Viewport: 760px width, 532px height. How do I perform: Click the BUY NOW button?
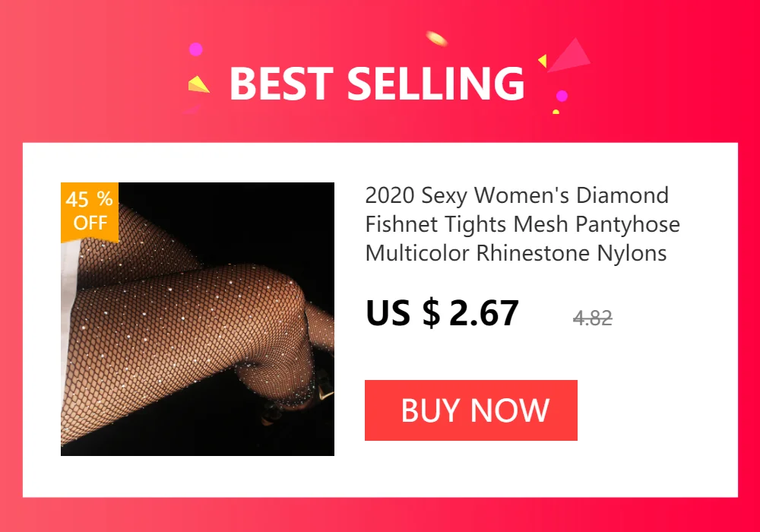click(x=470, y=410)
